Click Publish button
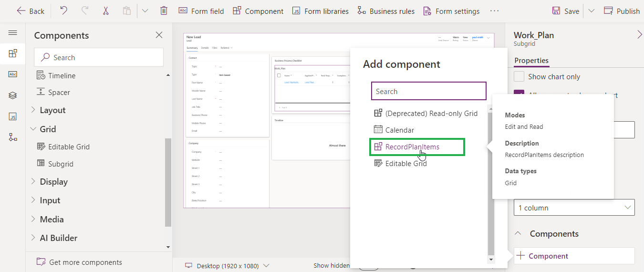This screenshot has height=272, width=644. [622, 11]
